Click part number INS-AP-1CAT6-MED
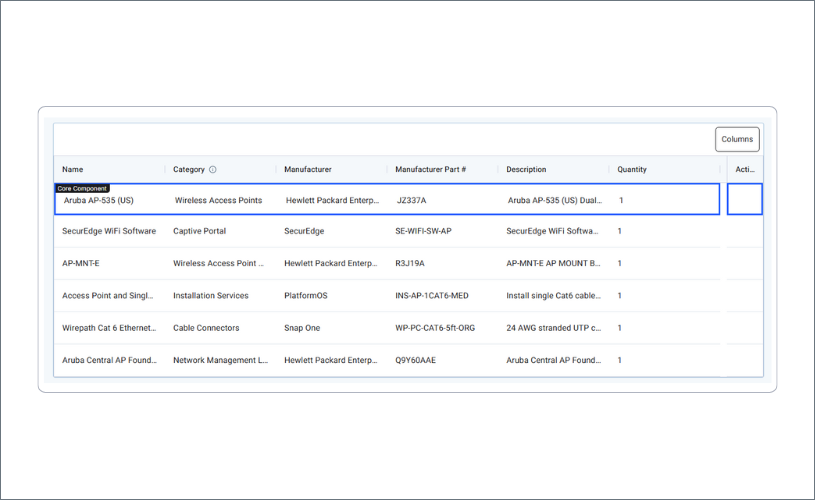Image resolution: width=815 pixels, height=500 pixels. tap(431, 295)
